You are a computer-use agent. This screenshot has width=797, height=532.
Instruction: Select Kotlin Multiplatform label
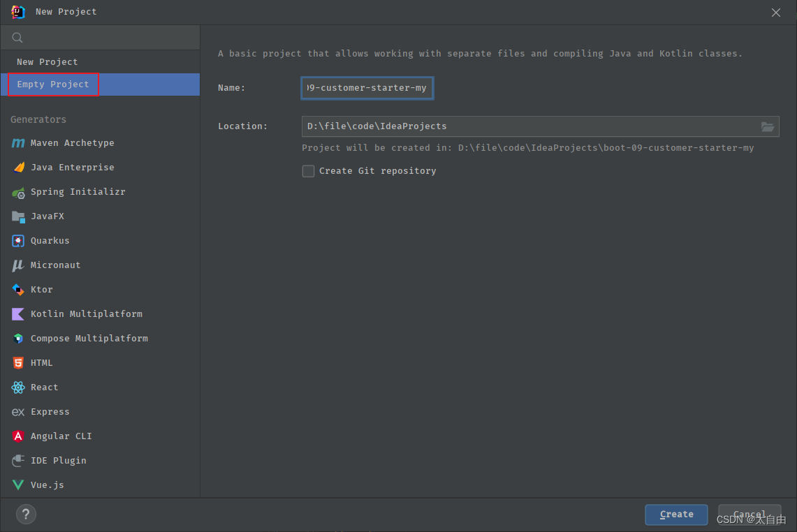pos(87,314)
